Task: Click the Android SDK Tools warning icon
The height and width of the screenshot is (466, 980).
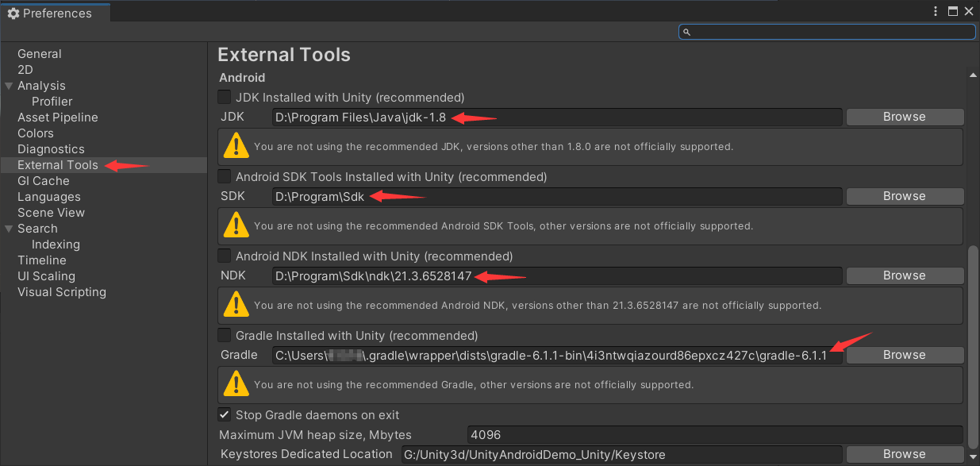Action: tap(236, 225)
